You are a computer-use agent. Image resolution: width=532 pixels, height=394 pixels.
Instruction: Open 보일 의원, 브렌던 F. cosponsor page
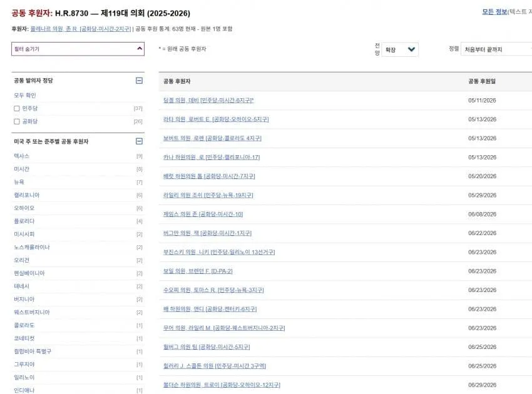click(198, 271)
